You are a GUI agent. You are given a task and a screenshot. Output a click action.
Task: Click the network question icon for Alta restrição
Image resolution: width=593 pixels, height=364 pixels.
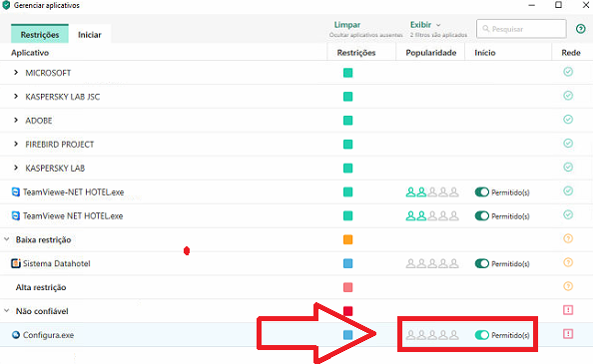tap(568, 286)
